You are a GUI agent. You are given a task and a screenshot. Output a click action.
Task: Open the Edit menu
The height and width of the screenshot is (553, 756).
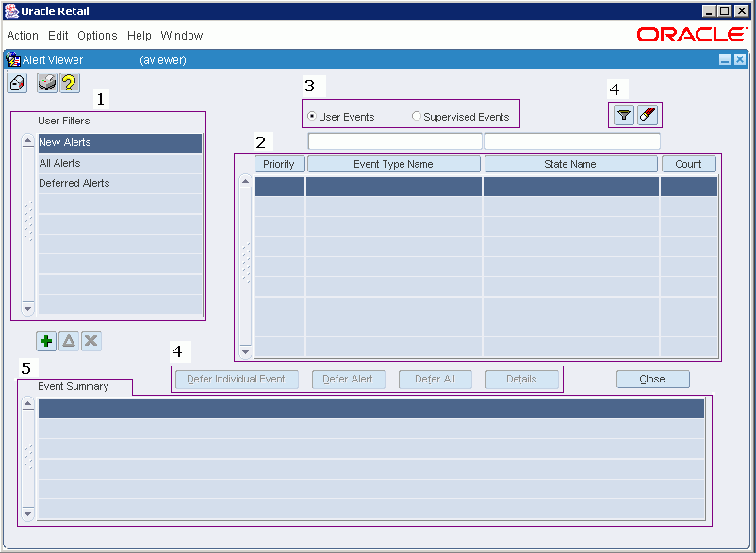[x=58, y=36]
